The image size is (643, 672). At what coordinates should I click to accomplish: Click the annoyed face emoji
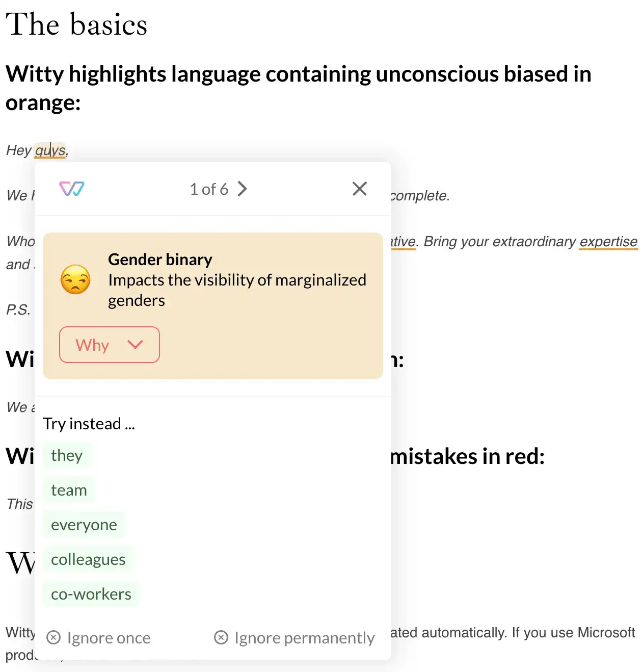point(75,280)
